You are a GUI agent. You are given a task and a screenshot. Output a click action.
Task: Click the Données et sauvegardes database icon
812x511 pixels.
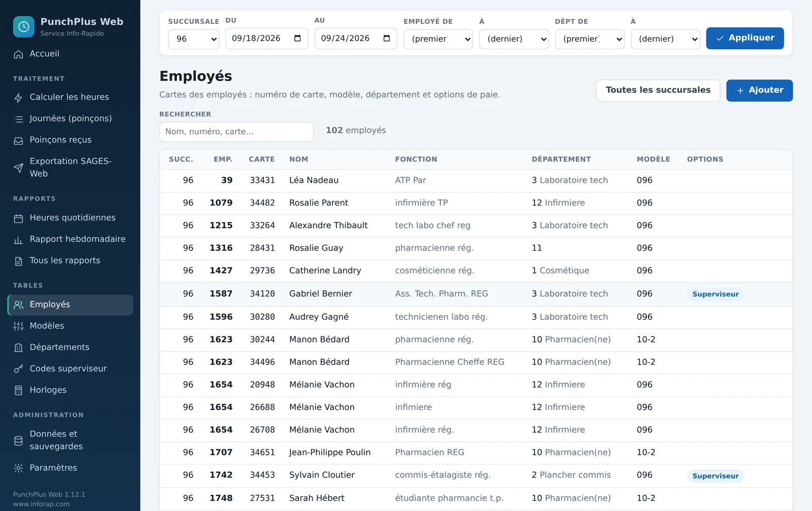[x=18, y=440]
